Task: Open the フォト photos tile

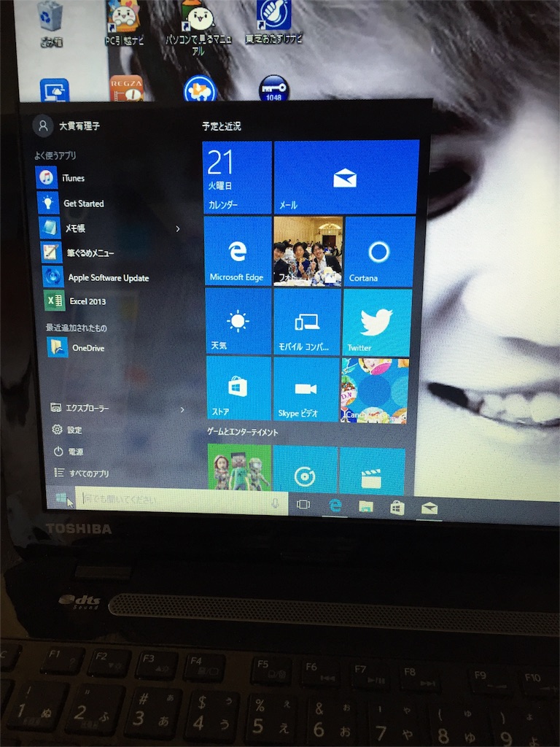Action: [x=308, y=252]
